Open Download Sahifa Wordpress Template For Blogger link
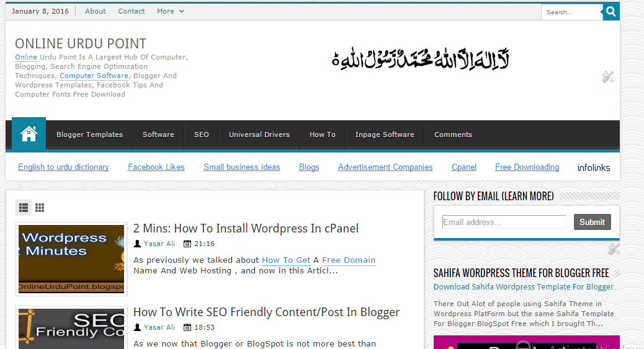 pos(524,287)
